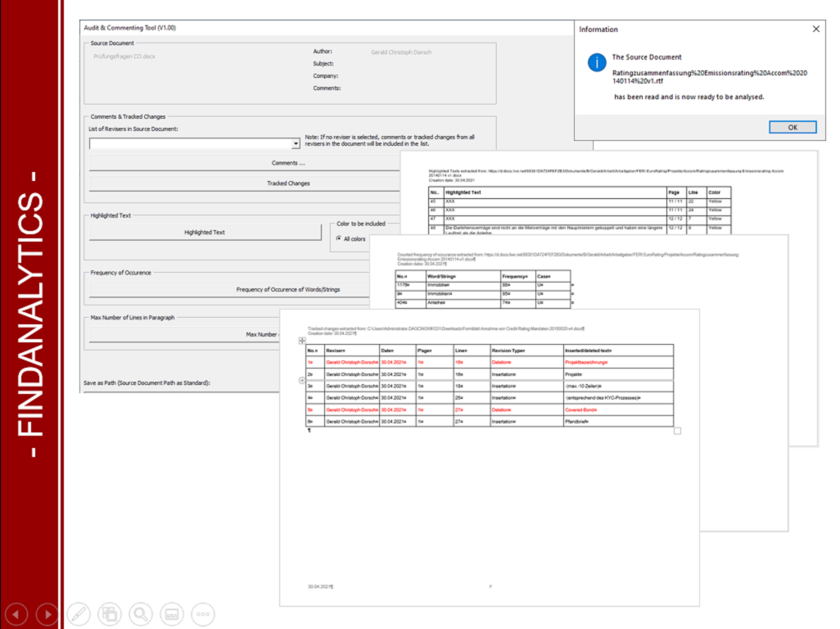Expand the List of Revisers dropdown
The image size is (840, 629).
[x=296, y=143]
